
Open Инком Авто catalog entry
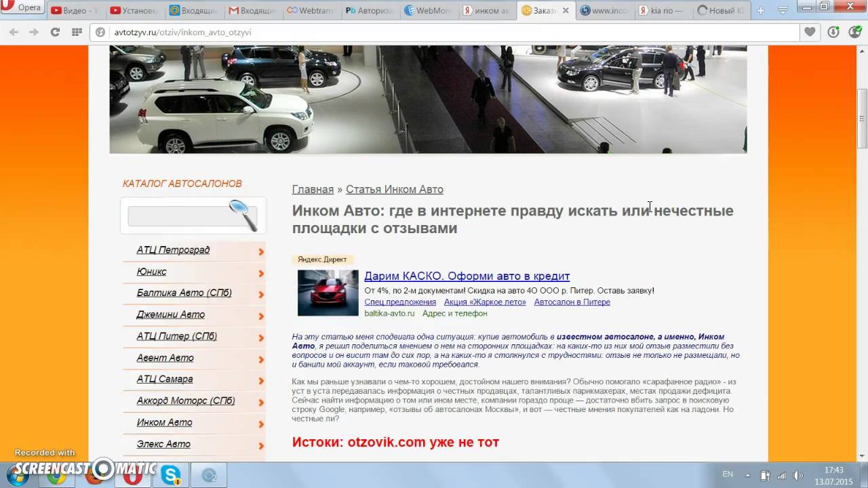pos(164,422)
